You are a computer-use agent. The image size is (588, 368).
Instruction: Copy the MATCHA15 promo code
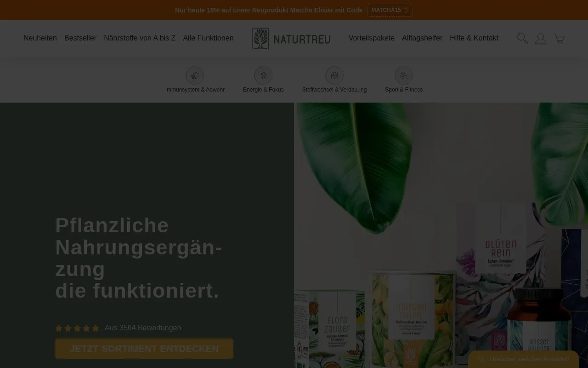(390, 10)
